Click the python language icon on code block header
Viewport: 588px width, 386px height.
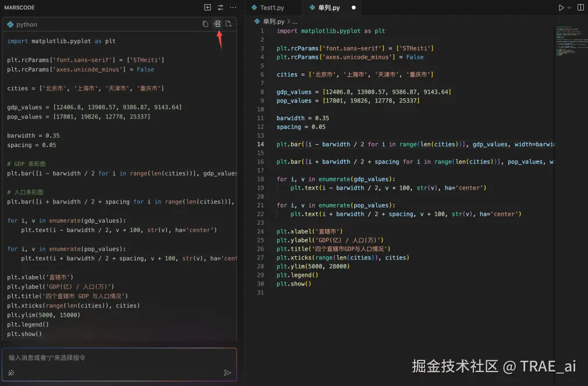9,24
